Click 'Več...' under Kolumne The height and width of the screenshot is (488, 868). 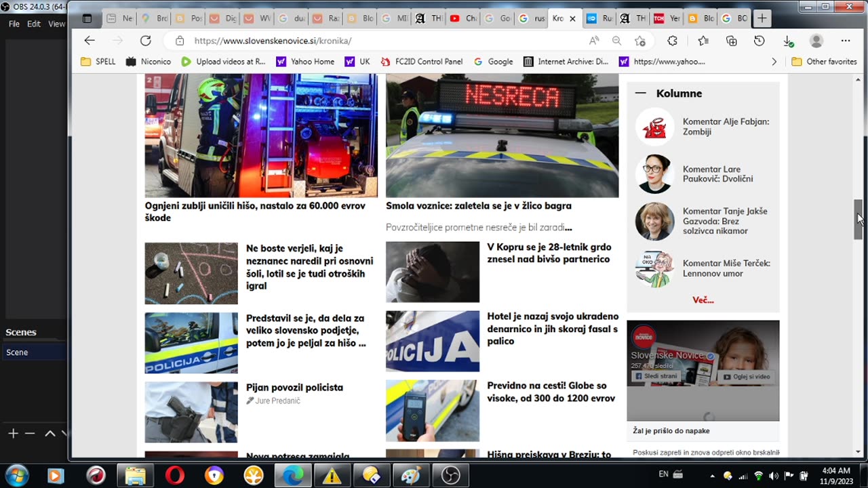(703, 300)
